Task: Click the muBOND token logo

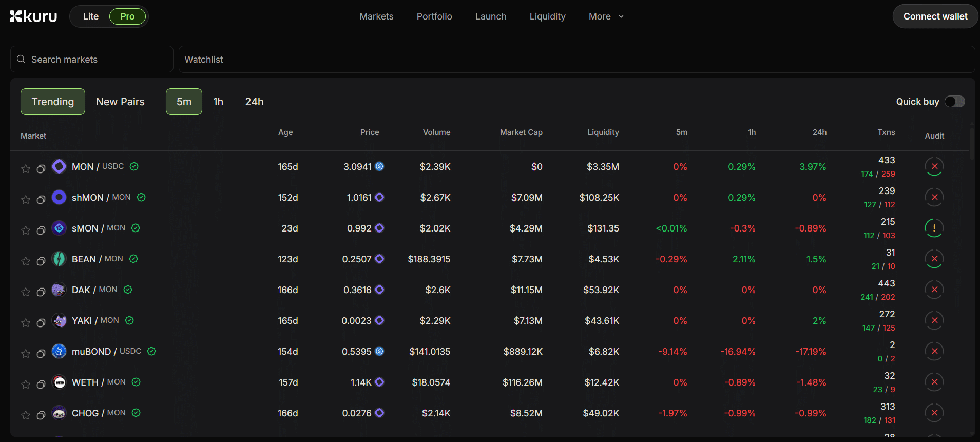Action: click(59, 351)
